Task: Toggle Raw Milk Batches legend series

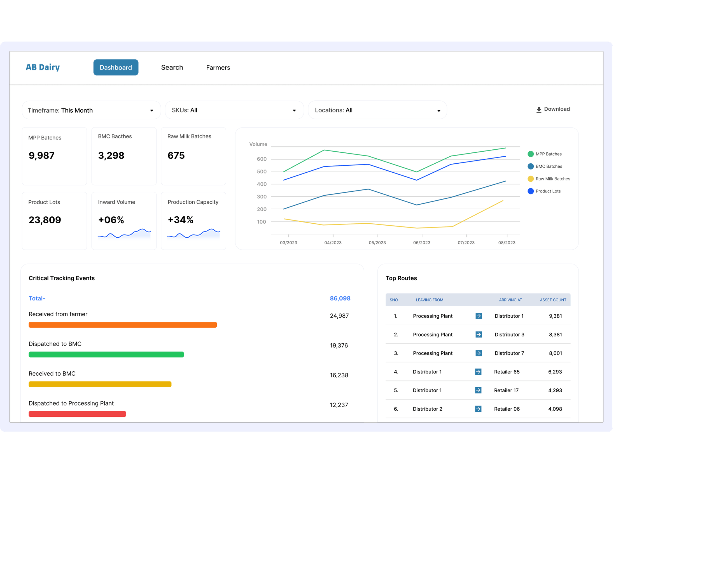Action: (x=531, y=179)
